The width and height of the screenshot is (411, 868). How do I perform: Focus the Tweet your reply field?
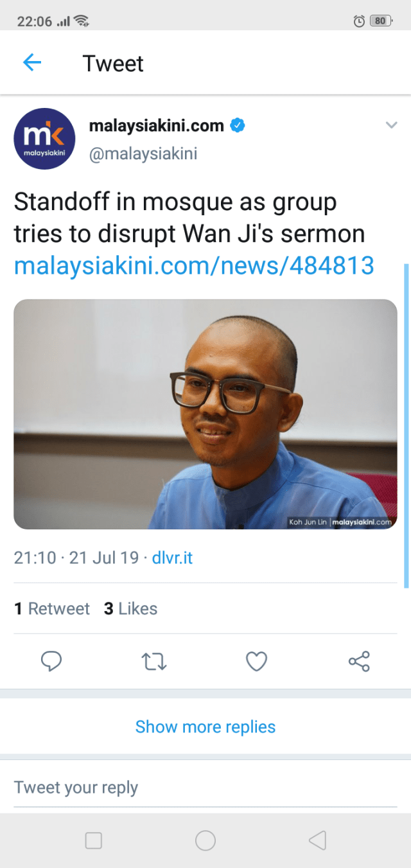pyautogui.click(x=205, y=788)
